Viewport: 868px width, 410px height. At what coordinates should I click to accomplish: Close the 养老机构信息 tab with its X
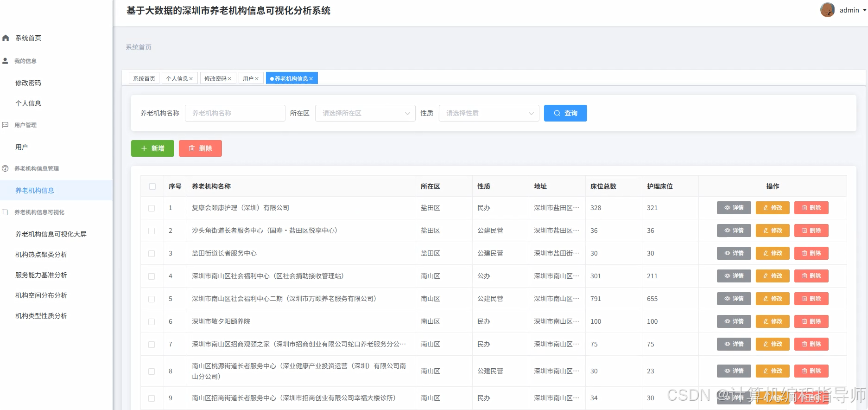click(x=311, y=79)
